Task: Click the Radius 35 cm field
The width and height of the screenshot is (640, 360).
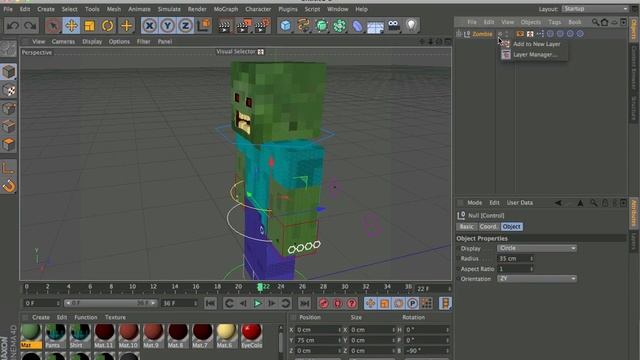Action: tap(515, 258)
